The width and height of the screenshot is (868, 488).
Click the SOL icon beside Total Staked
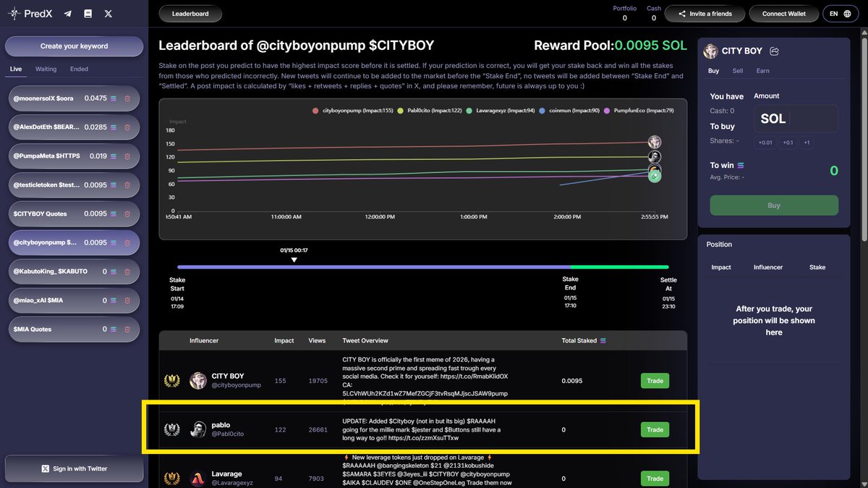click(603, 340)
